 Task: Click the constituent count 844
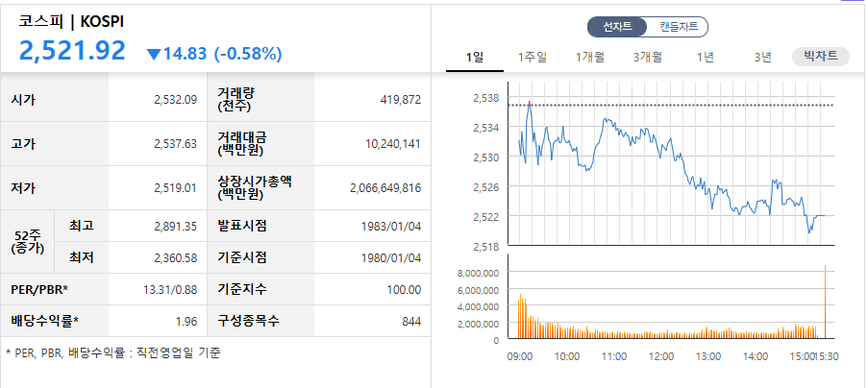[411, 321]
